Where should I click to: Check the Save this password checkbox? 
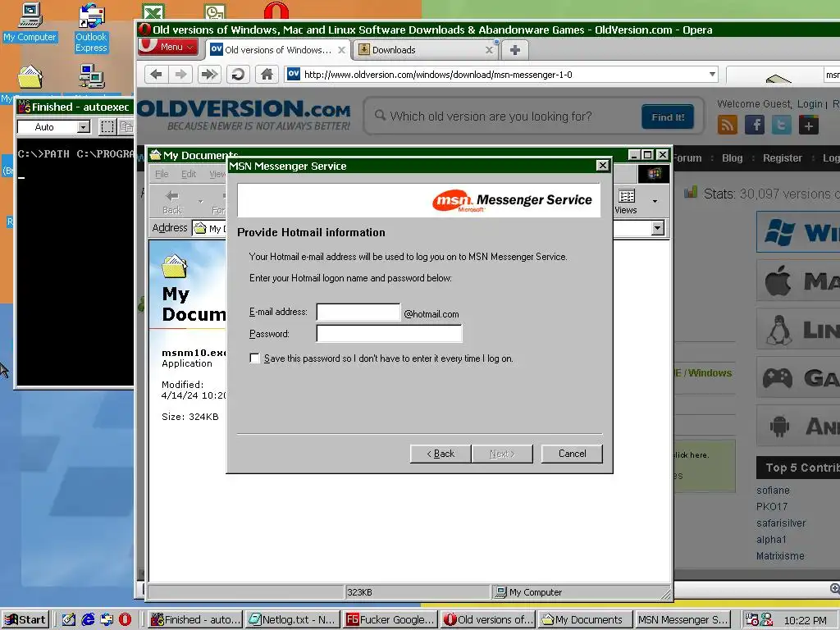click(x=255, y=358)
